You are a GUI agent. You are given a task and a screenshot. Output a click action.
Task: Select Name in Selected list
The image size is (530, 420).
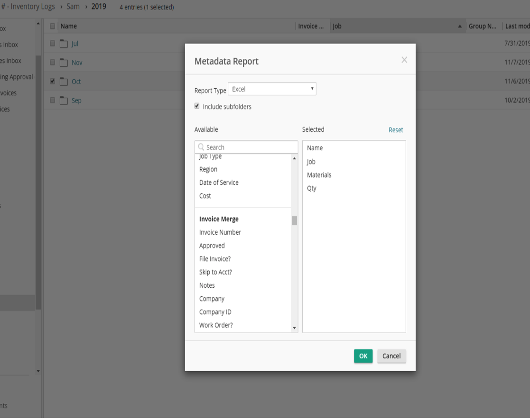[315, 148]
